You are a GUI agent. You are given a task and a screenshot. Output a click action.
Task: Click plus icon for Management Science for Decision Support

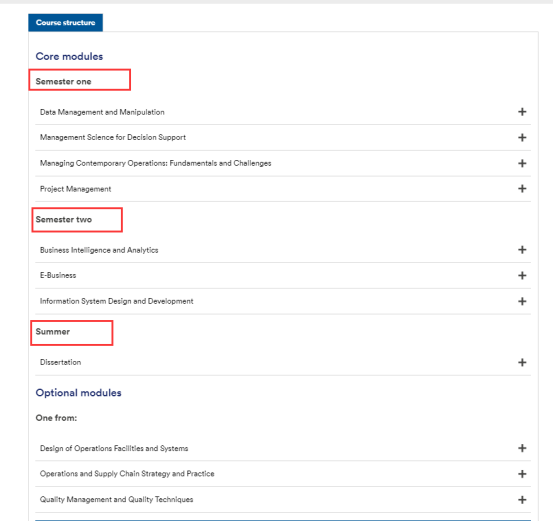(x=522, y=137)
